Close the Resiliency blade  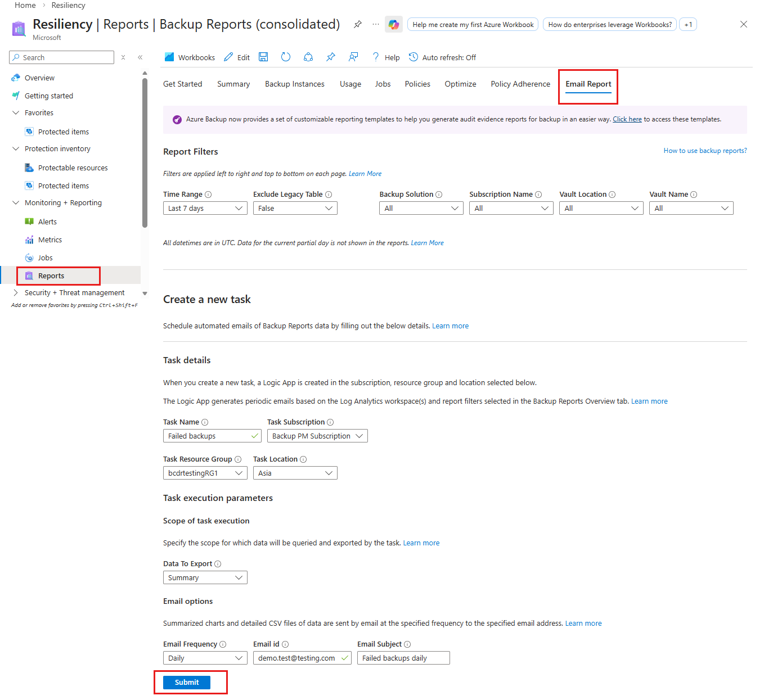744,24
